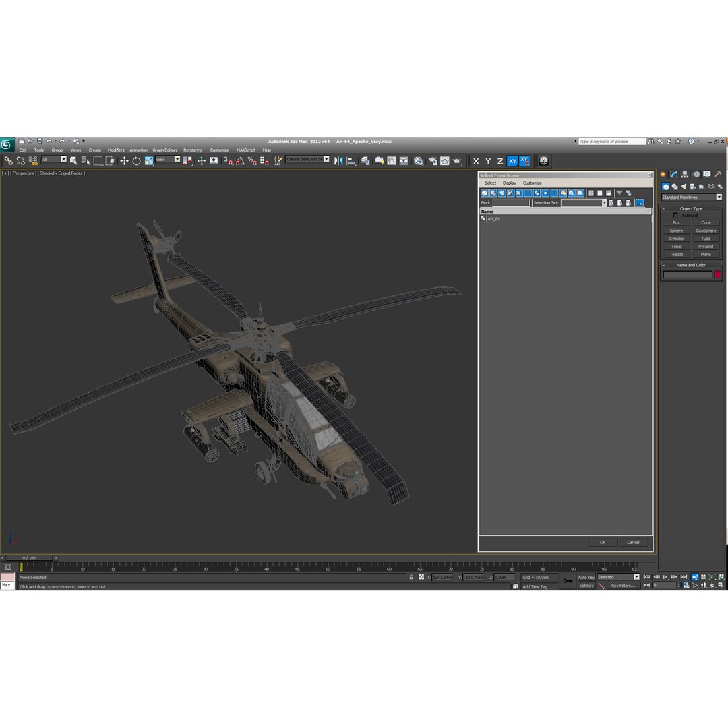Click the Set Key button
The height and width of the screenshot is (728, 728).
(586, 586)
